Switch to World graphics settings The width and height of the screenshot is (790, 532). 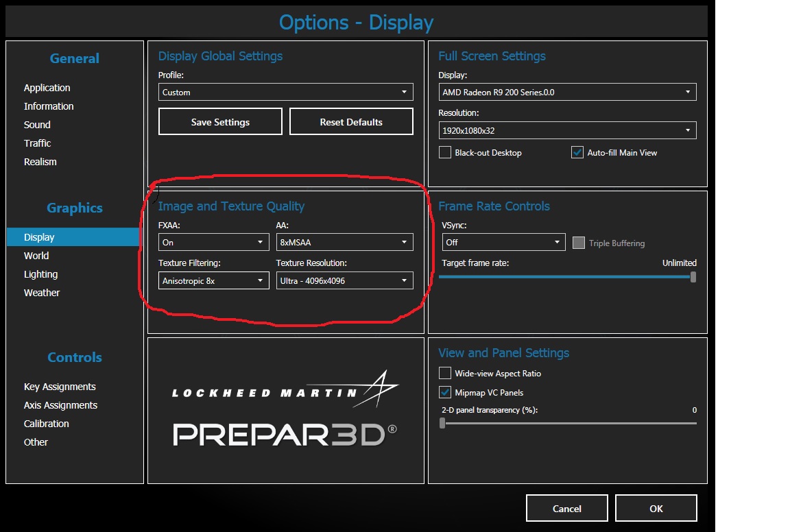coord(36,256)
